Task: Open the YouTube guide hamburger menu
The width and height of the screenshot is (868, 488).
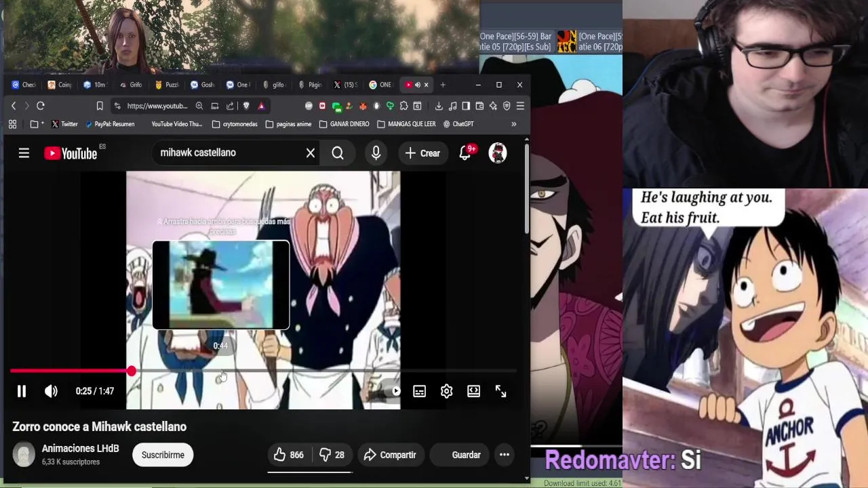Action: 24,153
